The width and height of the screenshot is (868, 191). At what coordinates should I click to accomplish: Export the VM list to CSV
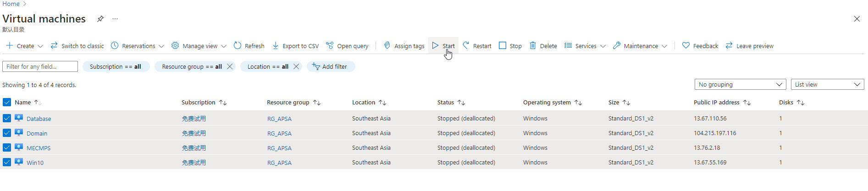[296, 46]
